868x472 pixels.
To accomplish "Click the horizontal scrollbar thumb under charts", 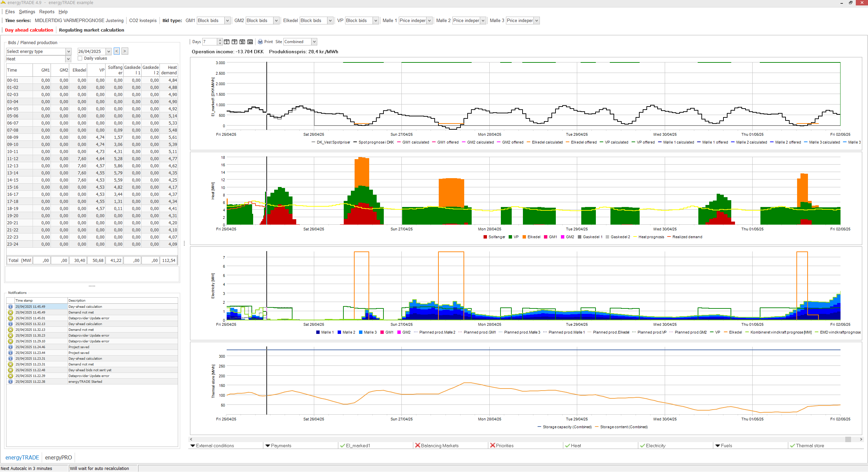I will tap(848, 439).
